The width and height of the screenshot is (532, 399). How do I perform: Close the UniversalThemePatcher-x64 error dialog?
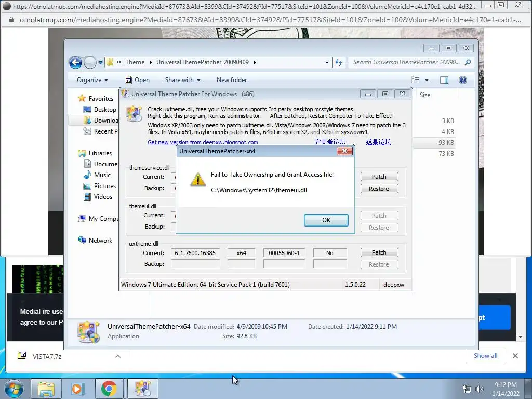pos(344,151)
